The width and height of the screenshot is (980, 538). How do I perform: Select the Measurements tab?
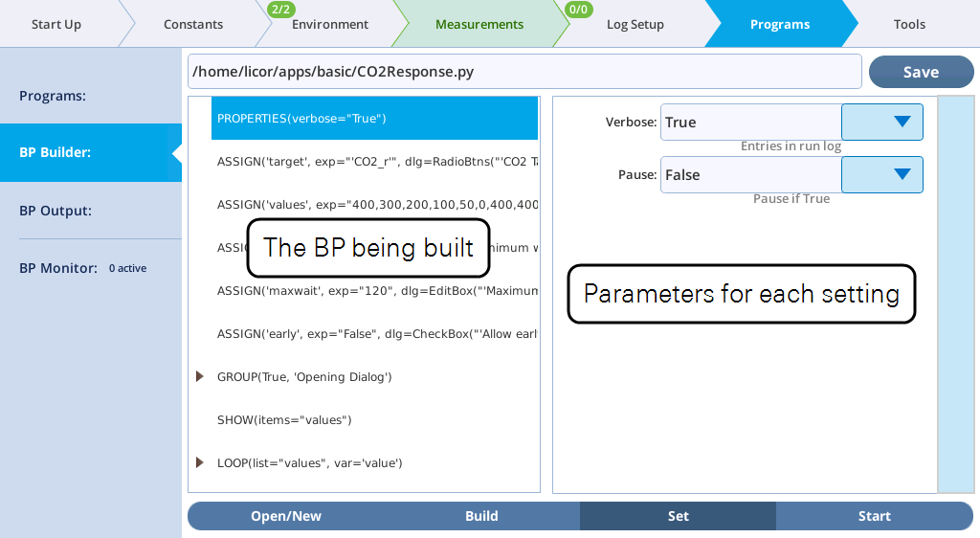click(479, 24)
